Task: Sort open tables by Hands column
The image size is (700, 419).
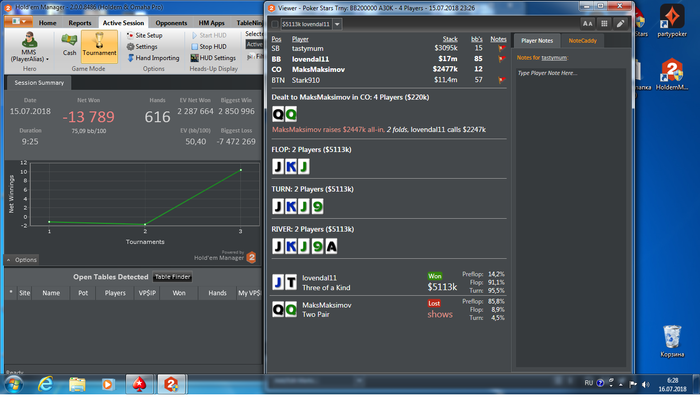Action: coord(217,293)
